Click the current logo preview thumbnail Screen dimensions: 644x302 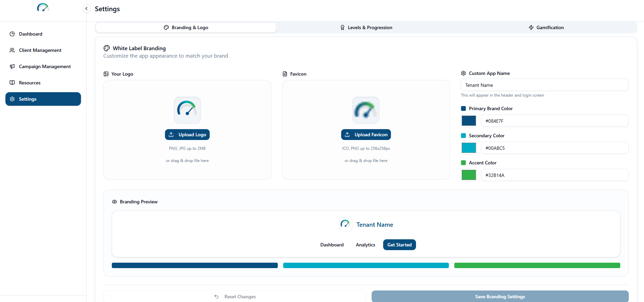pyautogui.click(x=187, y=110)
